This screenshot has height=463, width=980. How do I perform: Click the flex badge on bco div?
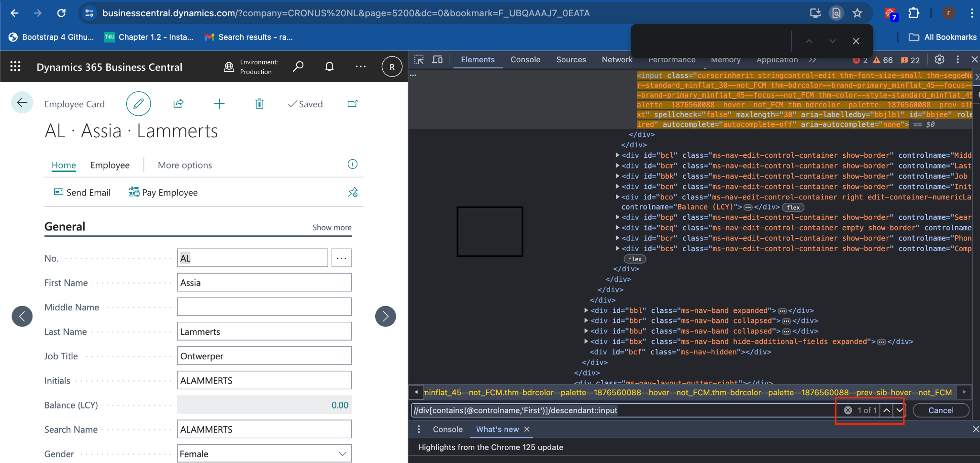point(793,207)
